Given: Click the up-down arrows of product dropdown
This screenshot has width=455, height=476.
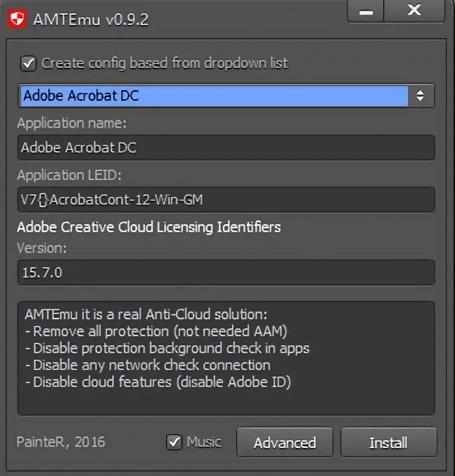Looking at the screenshot, I should pos(420,96).
